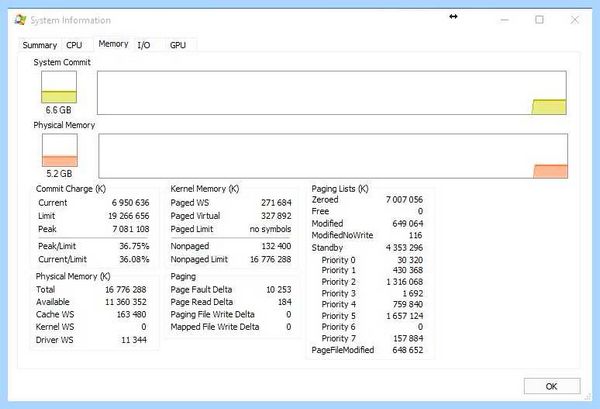Click the System Information app icon
Image resolution: width=600 pixels, height=409 pixels.
(x=20, y=20)
